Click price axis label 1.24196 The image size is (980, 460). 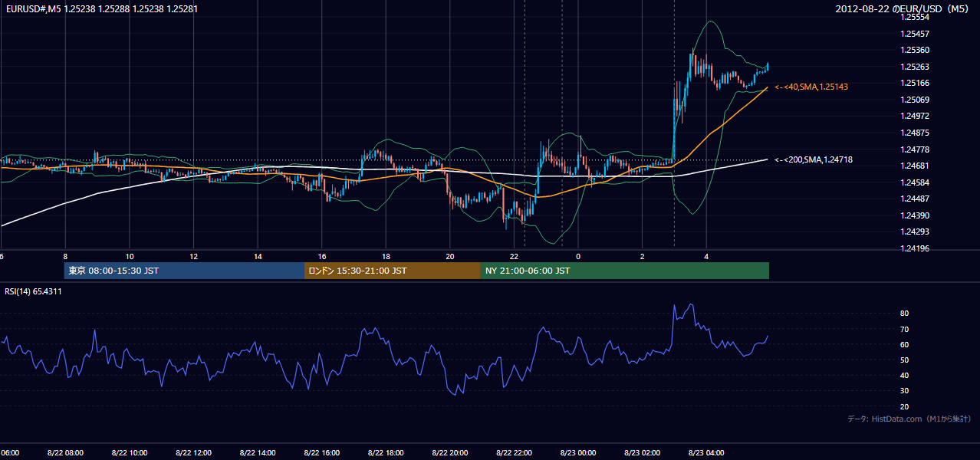[915, 248]
